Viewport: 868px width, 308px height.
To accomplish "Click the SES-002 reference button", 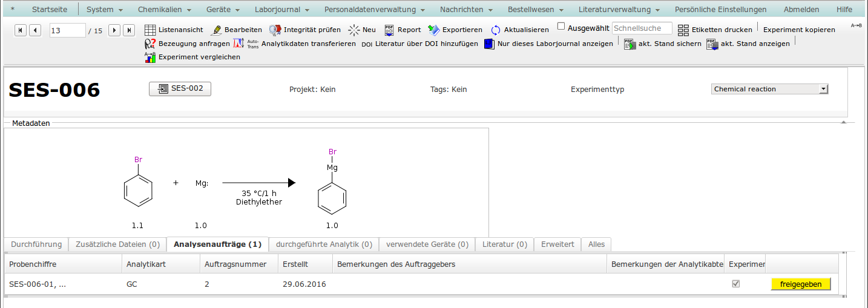I will tap(180, 88).
